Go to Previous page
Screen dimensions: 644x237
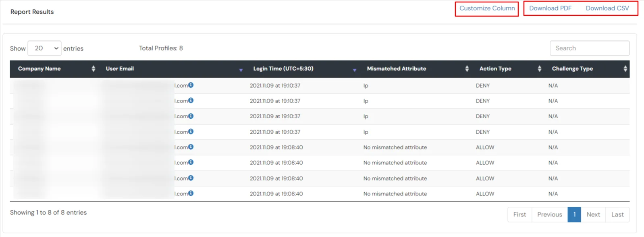(550, 214)
